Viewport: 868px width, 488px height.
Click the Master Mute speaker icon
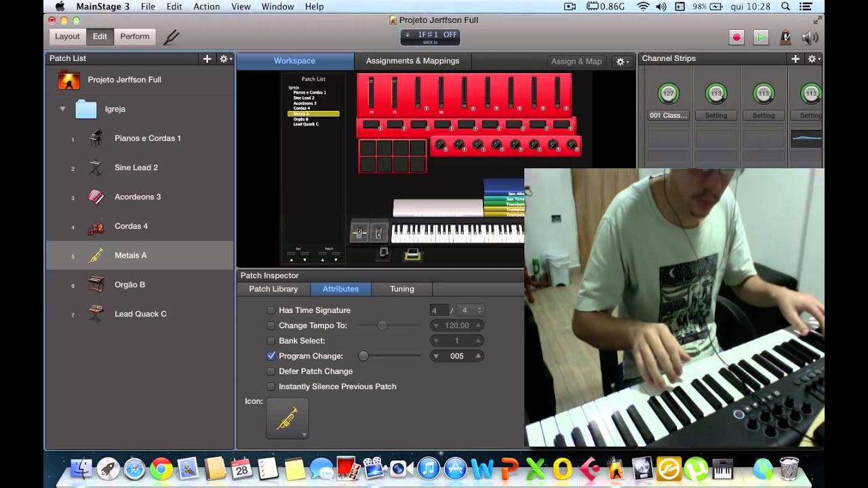click(810, 37)
